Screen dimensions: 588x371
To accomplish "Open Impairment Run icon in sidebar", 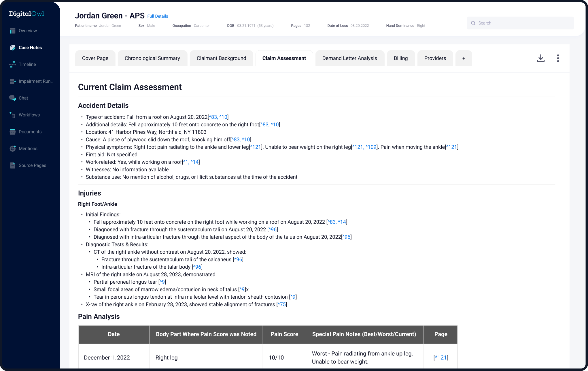I will (x=12, y=81).
